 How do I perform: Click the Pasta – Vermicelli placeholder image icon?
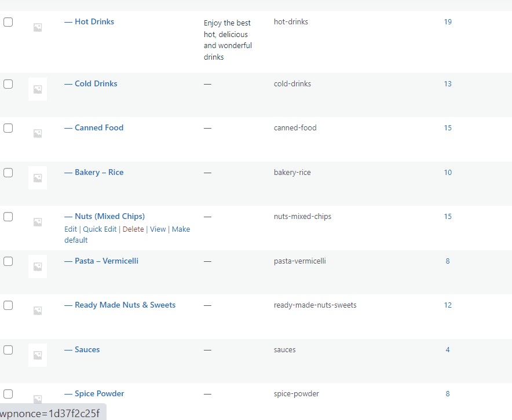click(38, 266)
